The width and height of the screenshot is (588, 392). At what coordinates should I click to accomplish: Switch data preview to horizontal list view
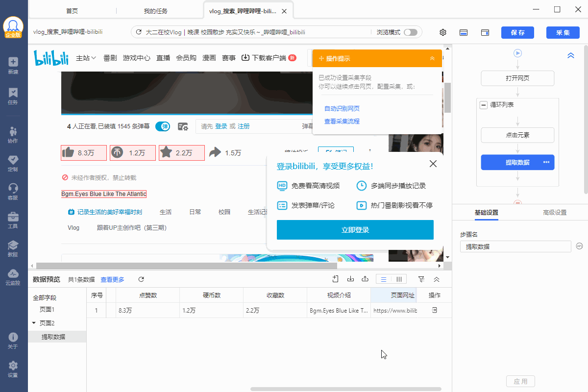384,279
